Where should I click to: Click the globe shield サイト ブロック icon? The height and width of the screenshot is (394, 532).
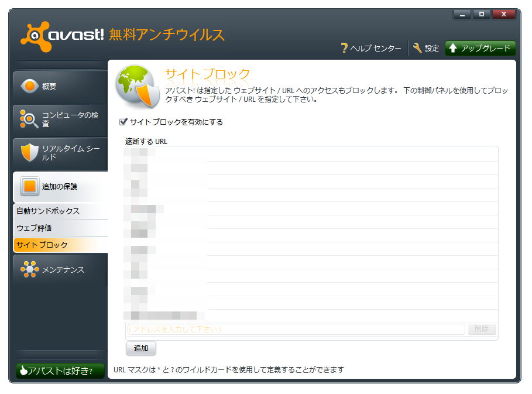pos(138,86)
